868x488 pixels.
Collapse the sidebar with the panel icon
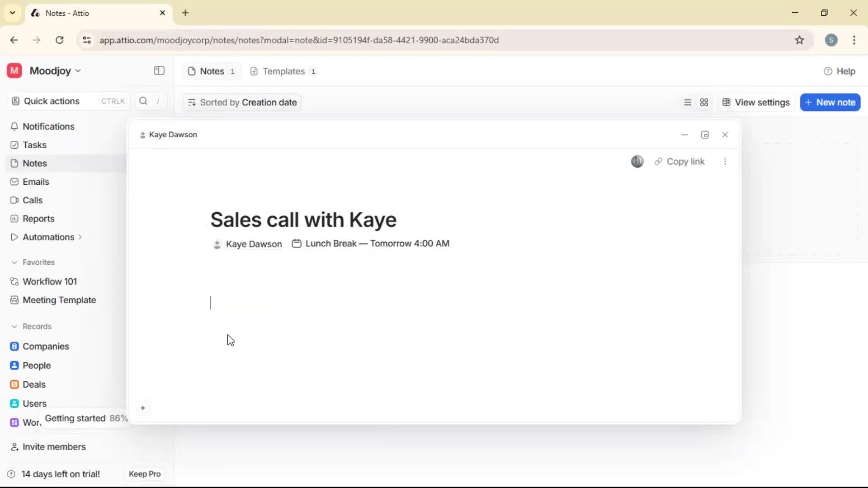coord(159,71)
